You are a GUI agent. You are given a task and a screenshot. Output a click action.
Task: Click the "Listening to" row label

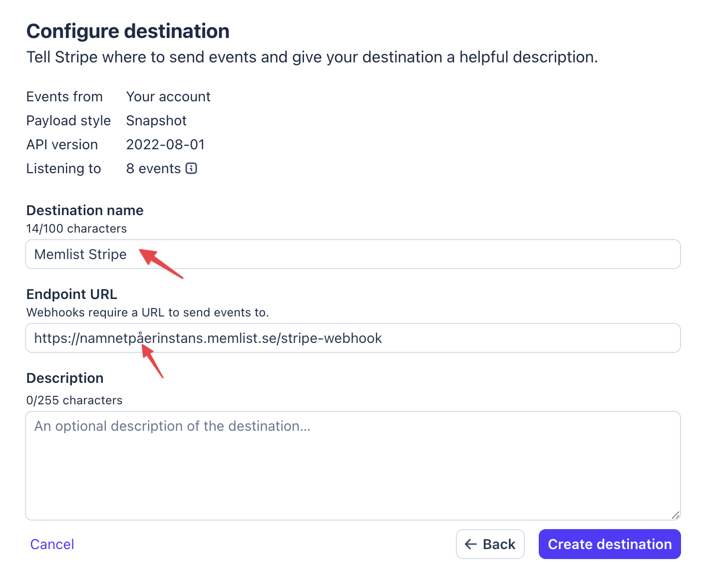63,168
